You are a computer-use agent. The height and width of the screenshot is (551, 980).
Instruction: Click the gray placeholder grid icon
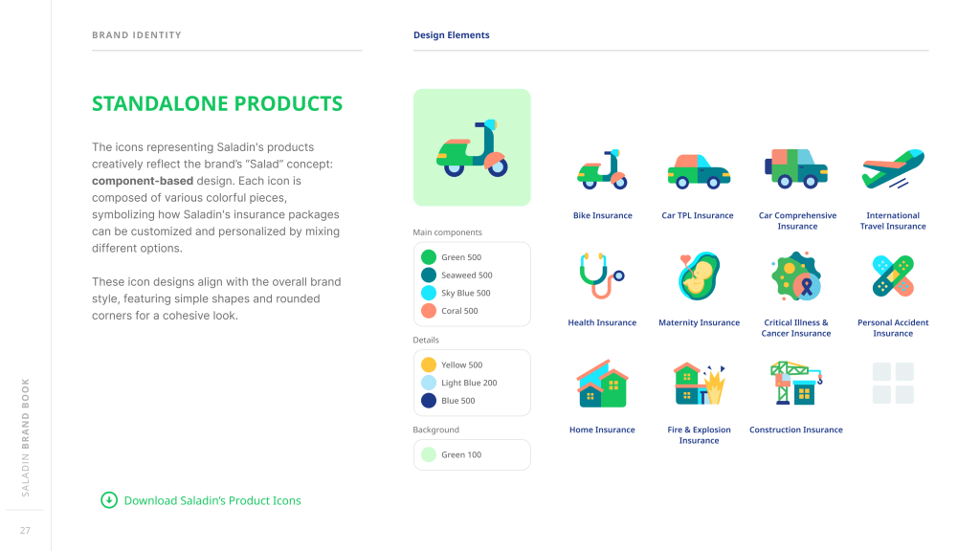[x=893, y=383]
